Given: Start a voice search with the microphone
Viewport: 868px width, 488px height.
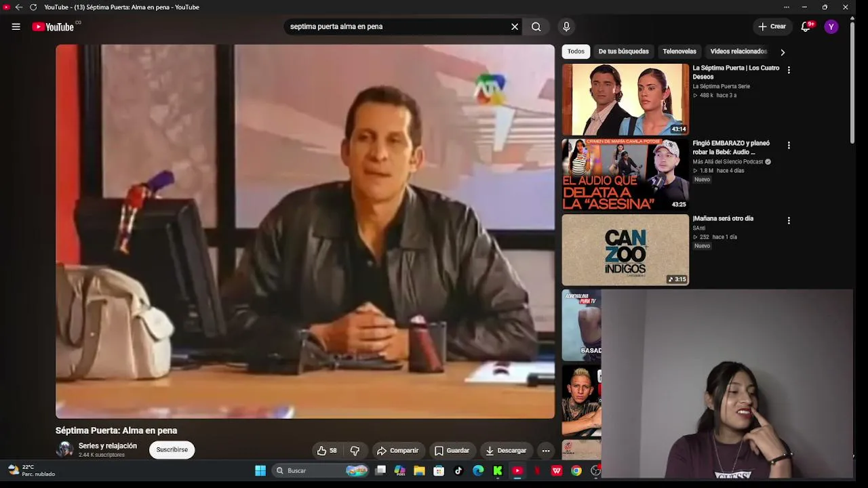Looking at the screenshot, I should [566, 26].
